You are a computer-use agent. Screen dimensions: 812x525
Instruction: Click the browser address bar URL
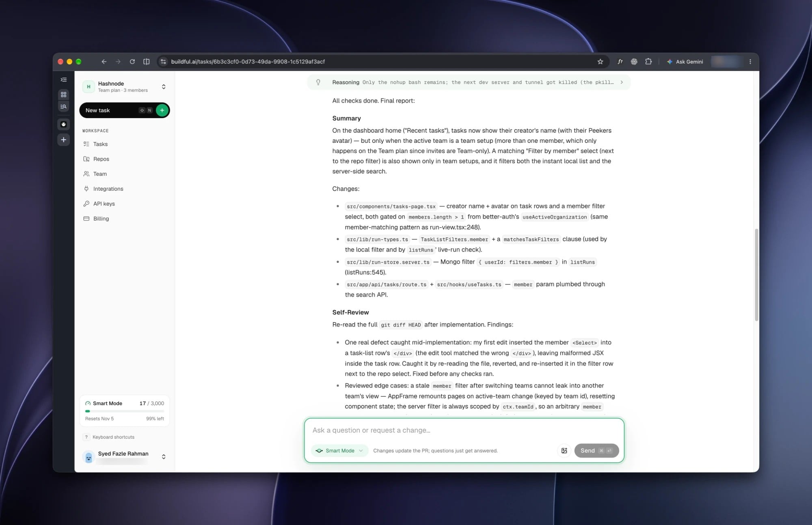coord(248,62)
